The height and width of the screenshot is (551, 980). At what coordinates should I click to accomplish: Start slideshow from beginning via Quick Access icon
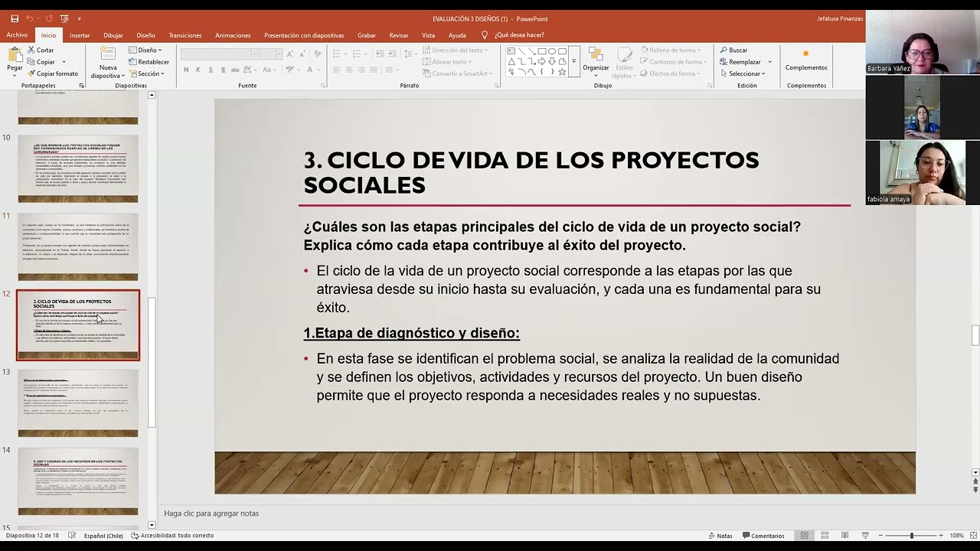pos(64,18)
